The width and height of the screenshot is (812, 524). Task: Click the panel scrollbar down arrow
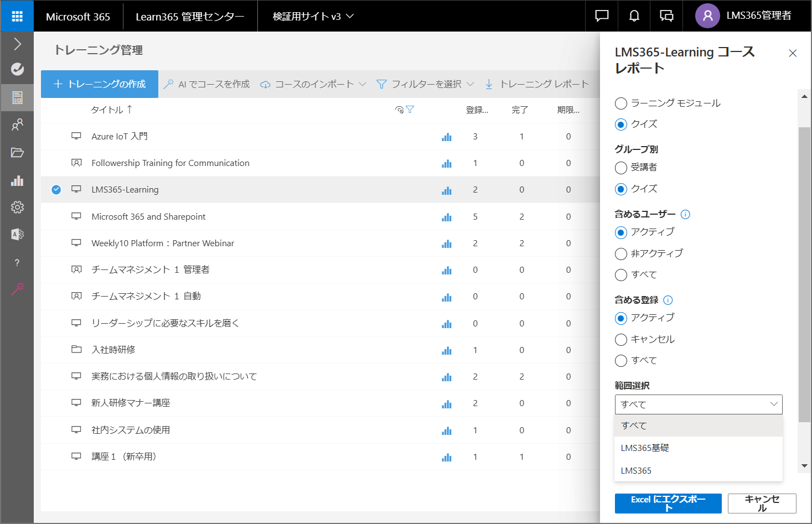pyautogui.click(x=805, y=466)
